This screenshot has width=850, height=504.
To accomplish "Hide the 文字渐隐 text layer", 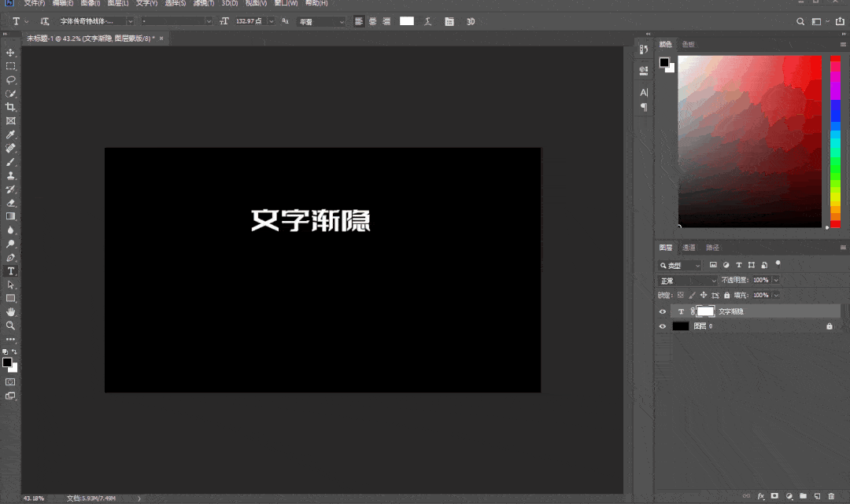I will [663, 312].
